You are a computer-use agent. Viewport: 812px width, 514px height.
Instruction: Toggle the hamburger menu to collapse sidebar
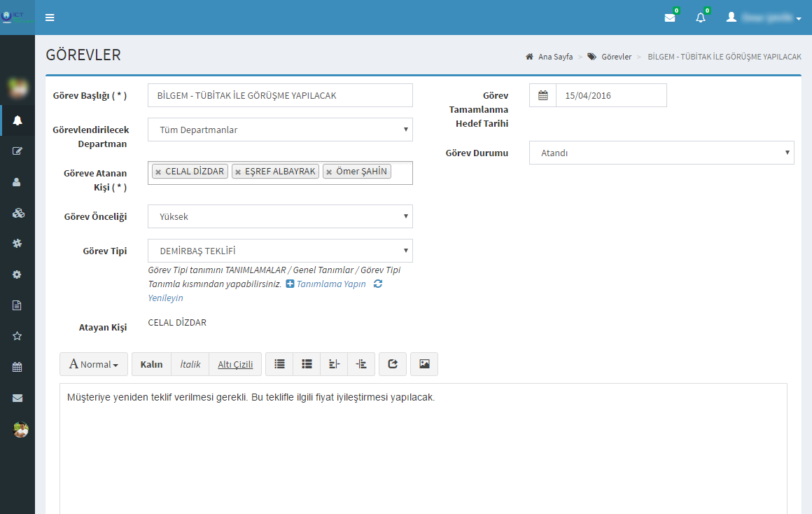pyautogui.click(x=50, y=18)
